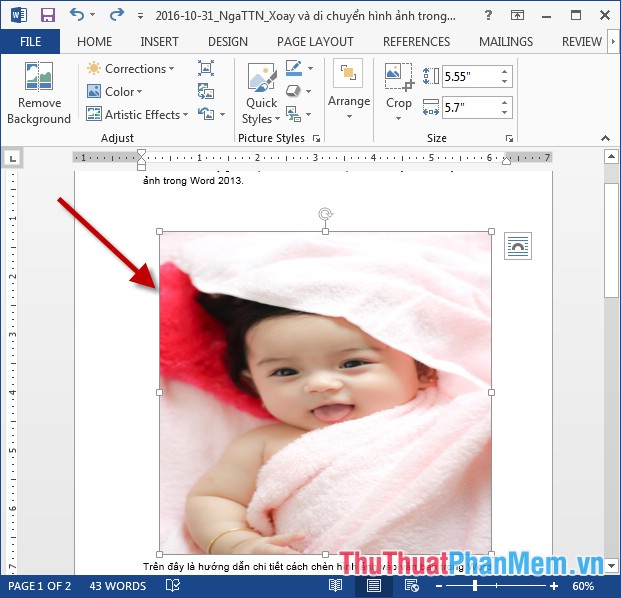
Task: Open the Layout Options button beside image
Action: pos(518,246)
